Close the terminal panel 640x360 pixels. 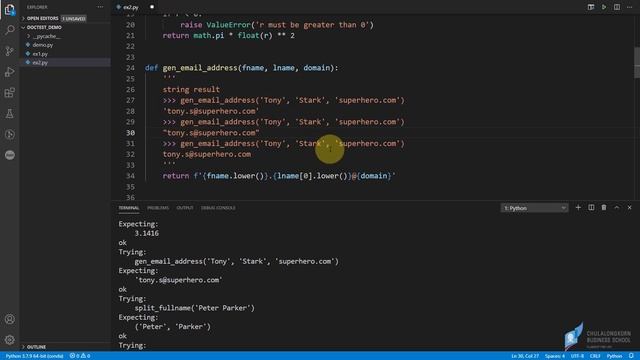pyautogui.click(x=629, y=208)
